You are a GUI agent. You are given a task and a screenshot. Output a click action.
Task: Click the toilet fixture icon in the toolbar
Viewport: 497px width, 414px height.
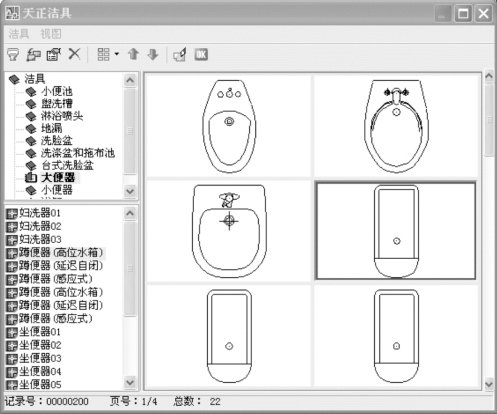(x=13, y=54)
